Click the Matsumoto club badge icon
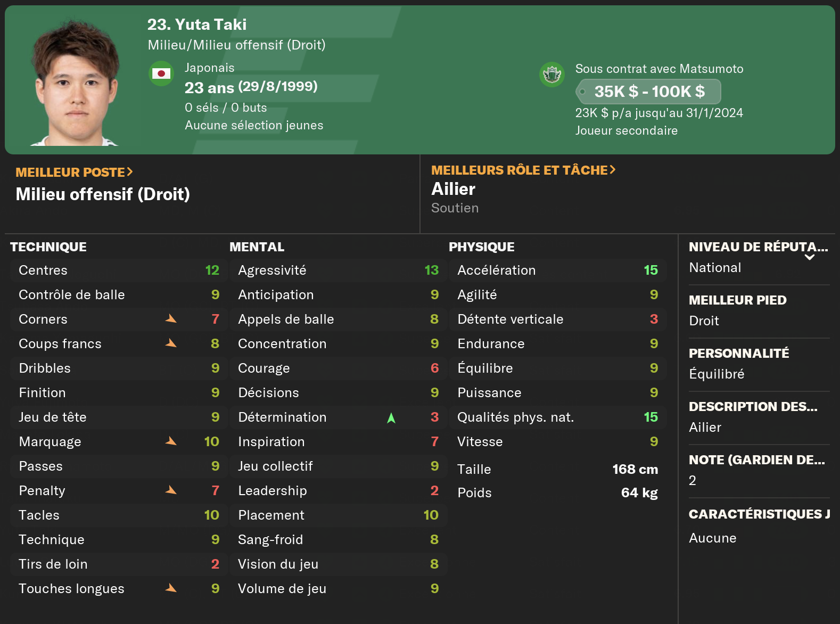The image size is (840, 624). coord(551,74)
